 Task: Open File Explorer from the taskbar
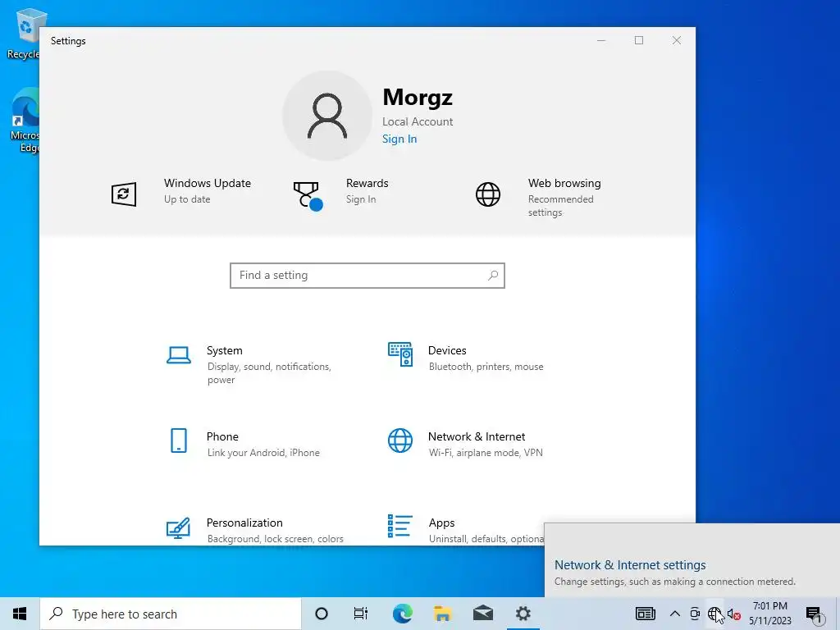coord(442,614)
